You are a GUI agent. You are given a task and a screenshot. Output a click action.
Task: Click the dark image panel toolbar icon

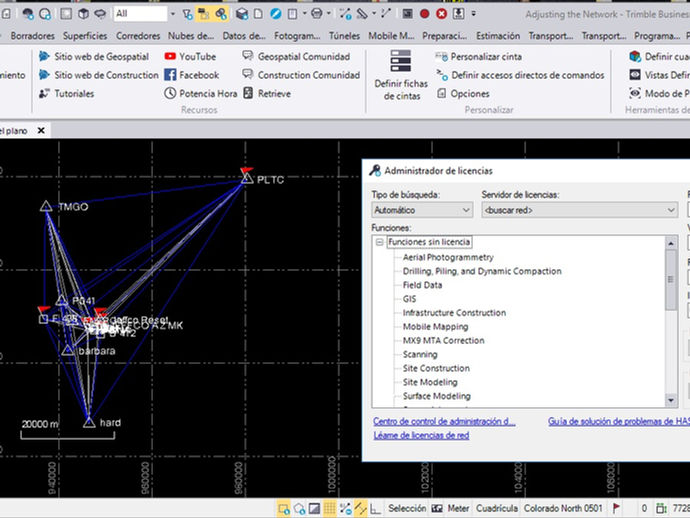click(407, 14)
